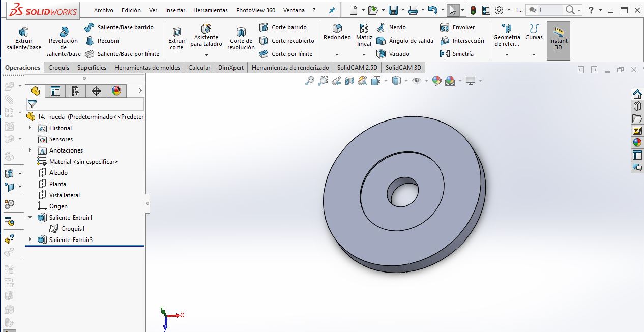Click Saliente/Base por límite command
This screenshot has width=644, height=332.
click(x=122, y=54)
